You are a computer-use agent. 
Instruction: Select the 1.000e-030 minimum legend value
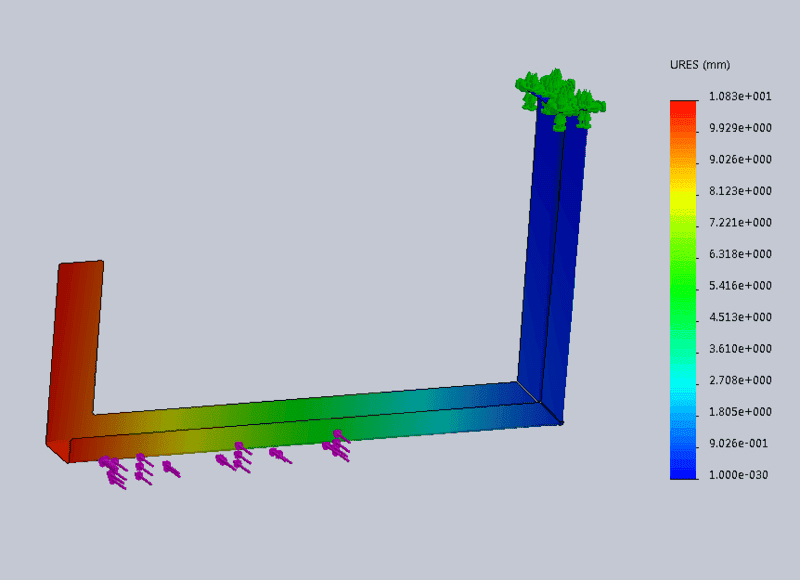click(x=738, y=475)
